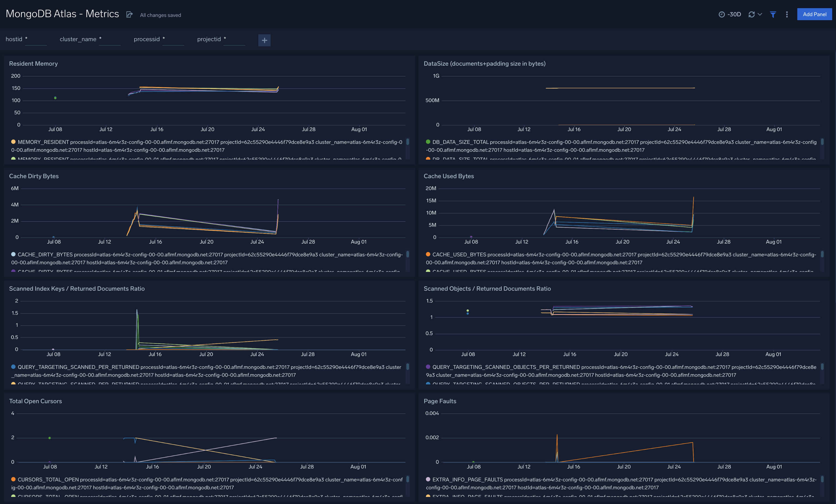Refresh the dashboard data
This screenshot has width=836, height=504.
(x=751, y=14)
